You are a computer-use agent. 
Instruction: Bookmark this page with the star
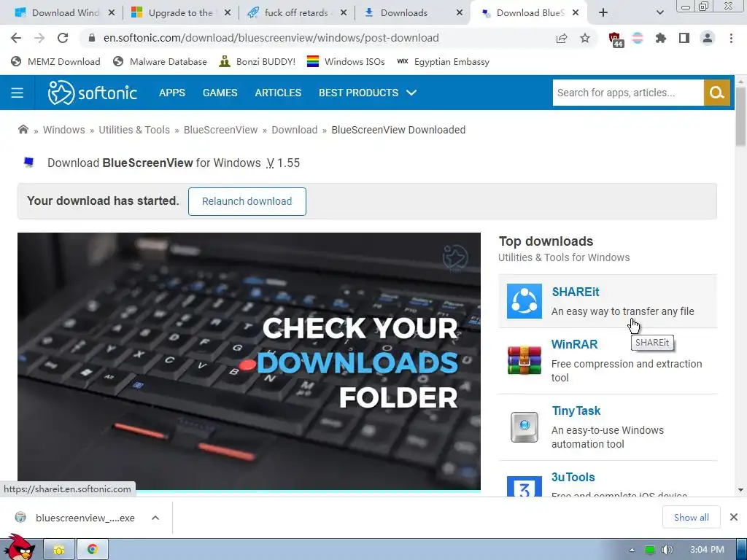585,38
